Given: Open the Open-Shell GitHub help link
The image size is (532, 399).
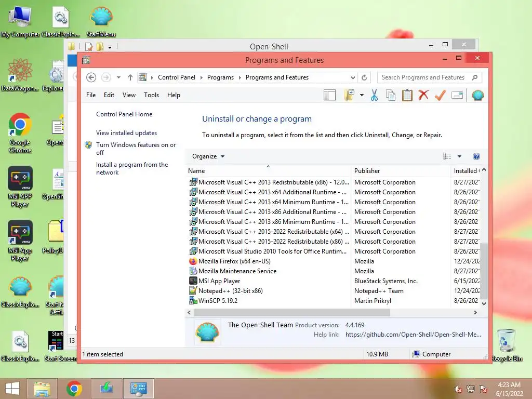Looking at the screenshot, I should pos(413,335).
